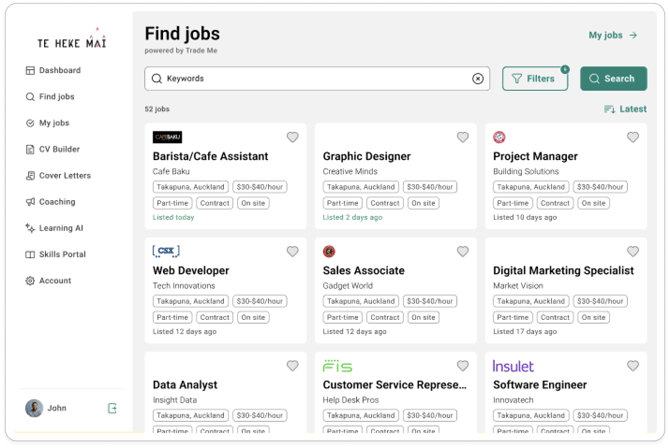This screenshot has height=448, width=670.
Task: Toggle heart on Graphic Designer job
Action: pyautogui.click(x=462, y=138)
